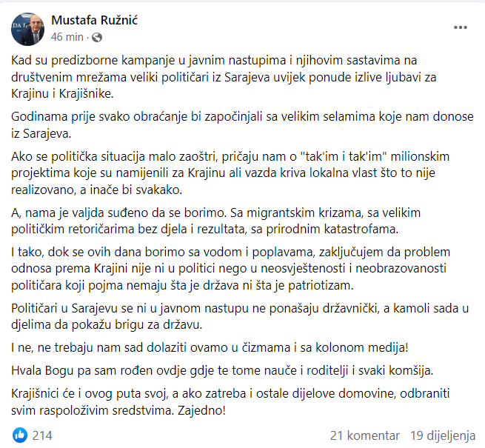Click the line 'I ne, ne trebaju nam sad dolaziti'
485x448 pixels.
210,347
